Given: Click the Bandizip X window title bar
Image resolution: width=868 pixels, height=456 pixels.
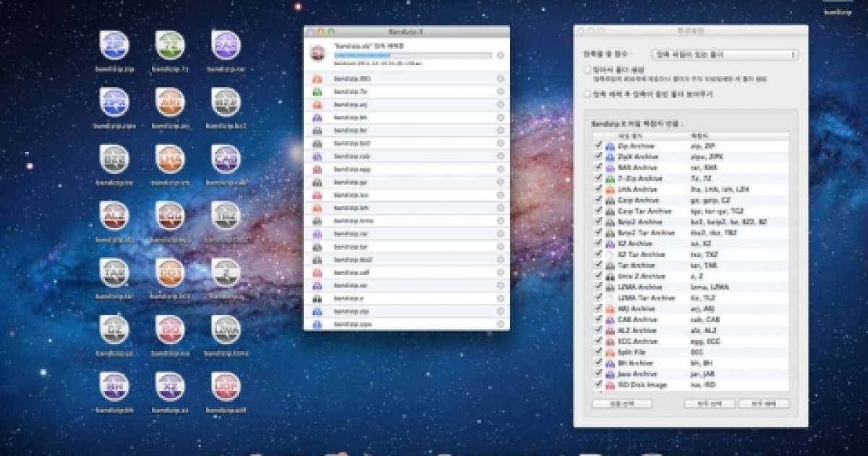Looking at the screenshot, I should [x=407, y=31].
